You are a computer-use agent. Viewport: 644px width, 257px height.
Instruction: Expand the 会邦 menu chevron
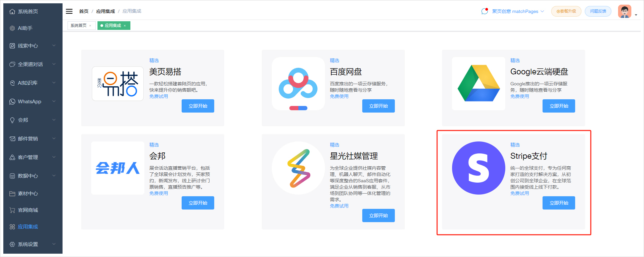(54, 120)
